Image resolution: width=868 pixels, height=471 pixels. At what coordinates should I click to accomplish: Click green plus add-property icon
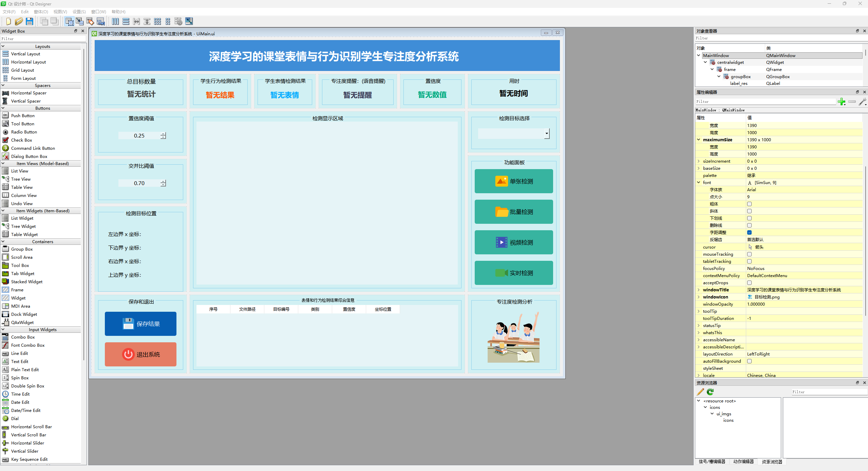[841, 102]
